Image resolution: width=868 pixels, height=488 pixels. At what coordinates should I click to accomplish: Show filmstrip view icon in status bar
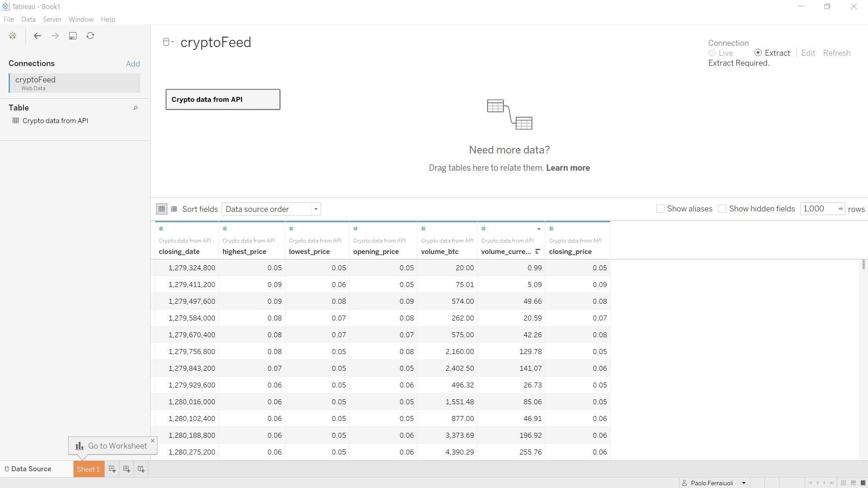coord(853,483)
